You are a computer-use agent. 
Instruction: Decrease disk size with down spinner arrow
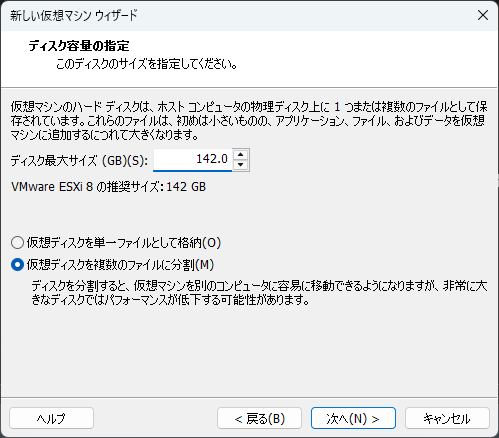pos(240,165)
